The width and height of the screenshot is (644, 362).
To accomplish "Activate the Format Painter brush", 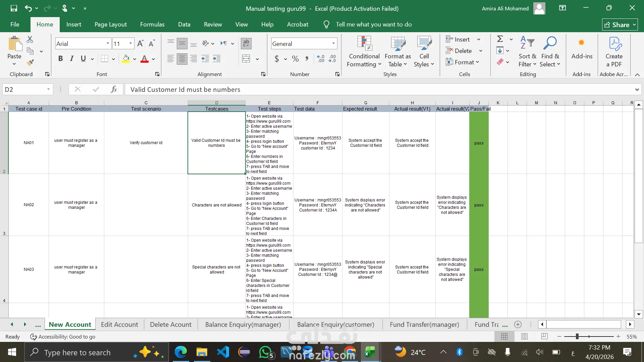I will [30, 62].
